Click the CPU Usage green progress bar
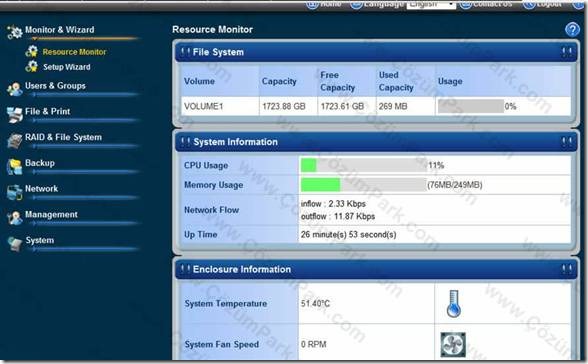 coord(309,165)
